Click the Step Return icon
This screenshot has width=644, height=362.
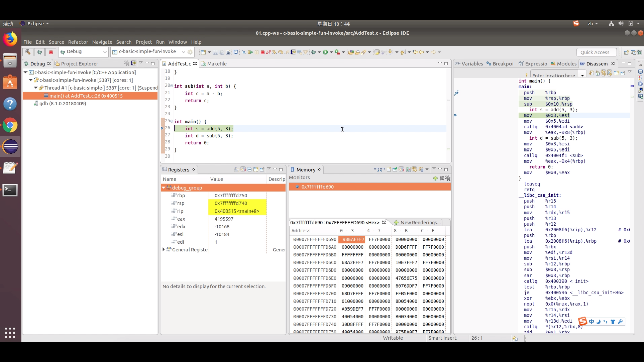click(287, 52)
